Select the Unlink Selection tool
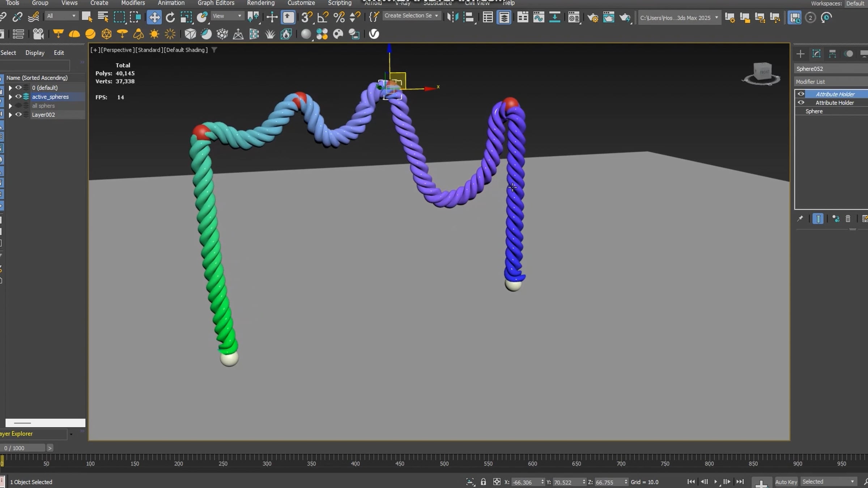868x488 pixels. pos(17,17)
